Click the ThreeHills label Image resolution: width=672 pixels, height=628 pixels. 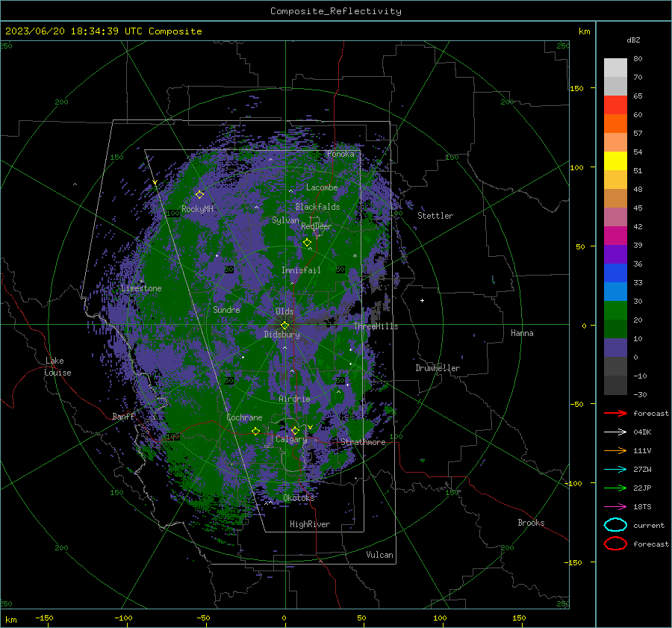click(376, 326)
